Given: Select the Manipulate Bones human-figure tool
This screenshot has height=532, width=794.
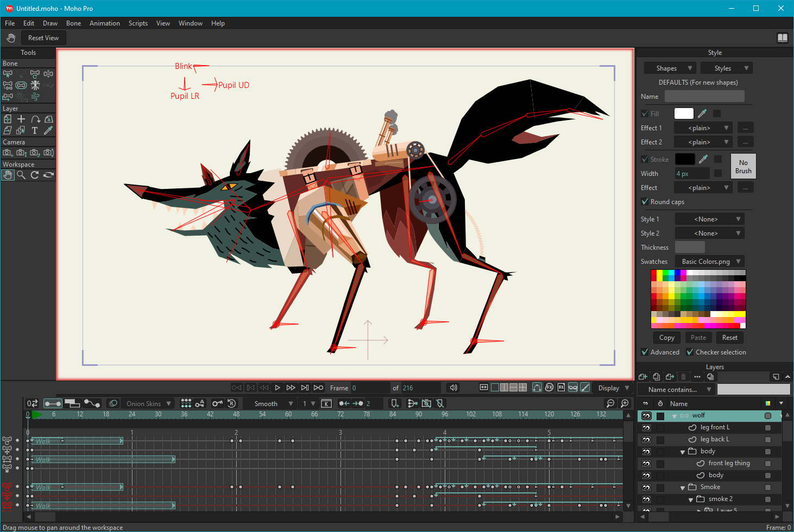Looking at the screenshot, I should tap(35, 85).
